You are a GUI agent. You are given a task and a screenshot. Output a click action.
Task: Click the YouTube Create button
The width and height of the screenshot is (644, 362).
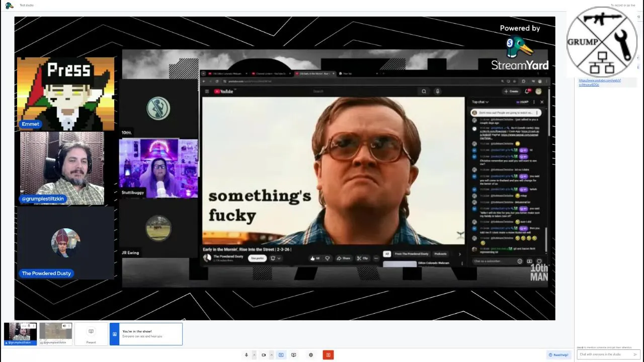coord(511,92)
